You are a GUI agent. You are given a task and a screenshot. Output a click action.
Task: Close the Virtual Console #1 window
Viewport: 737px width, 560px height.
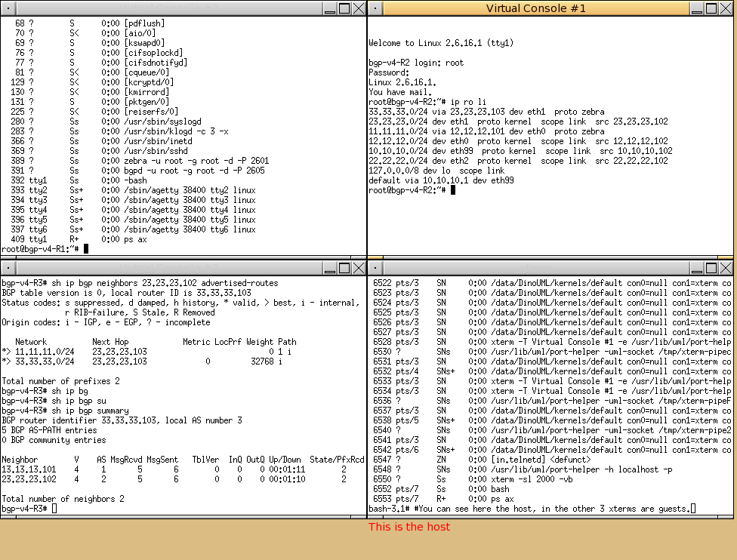coord(726,8)
